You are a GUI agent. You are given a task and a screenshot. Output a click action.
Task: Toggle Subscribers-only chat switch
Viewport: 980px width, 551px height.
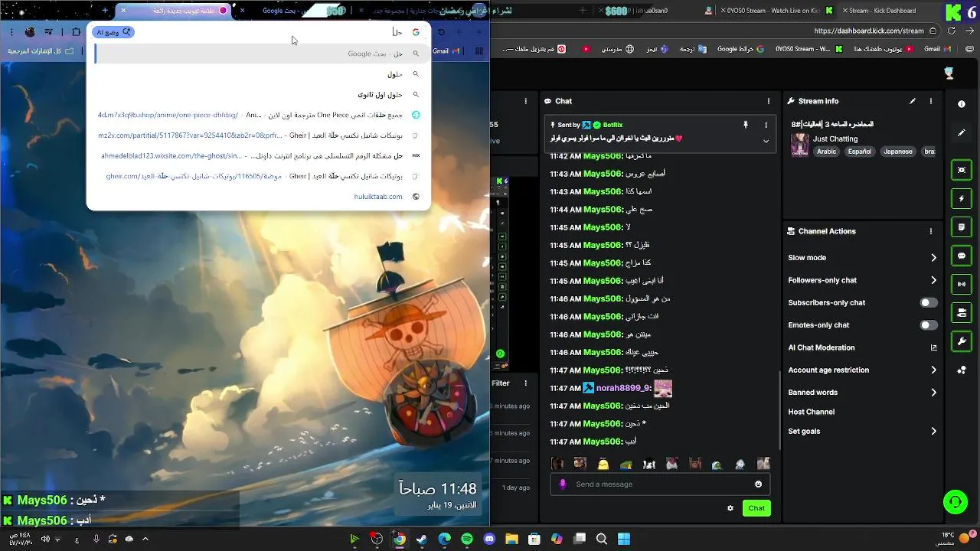[x=929, y=303]
